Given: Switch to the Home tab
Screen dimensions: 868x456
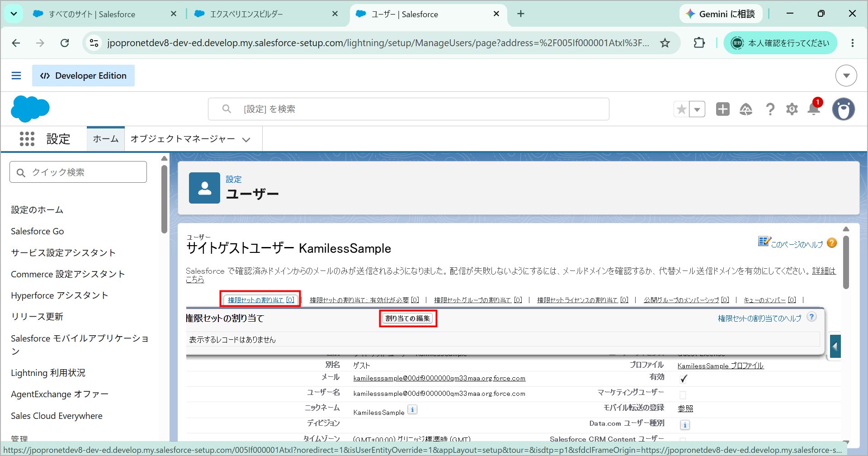Looking at the screenshot, I should pyautogui.click(x=106, y=139).
